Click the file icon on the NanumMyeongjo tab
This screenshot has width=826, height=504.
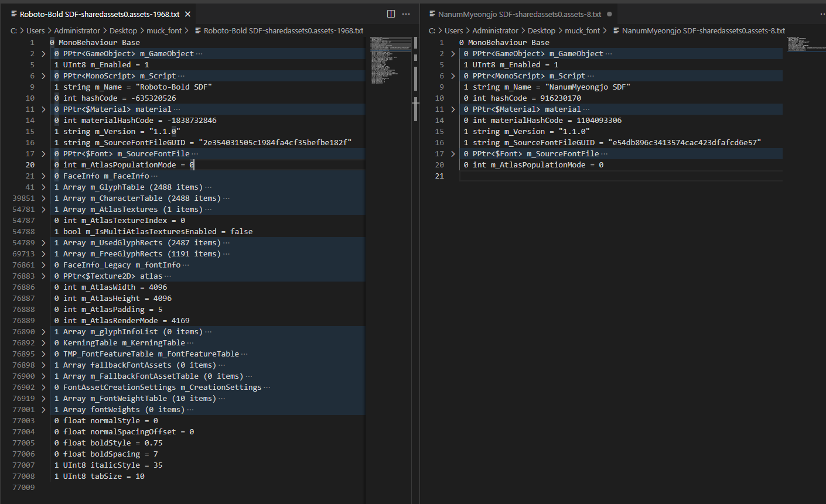tap(432, 14)
